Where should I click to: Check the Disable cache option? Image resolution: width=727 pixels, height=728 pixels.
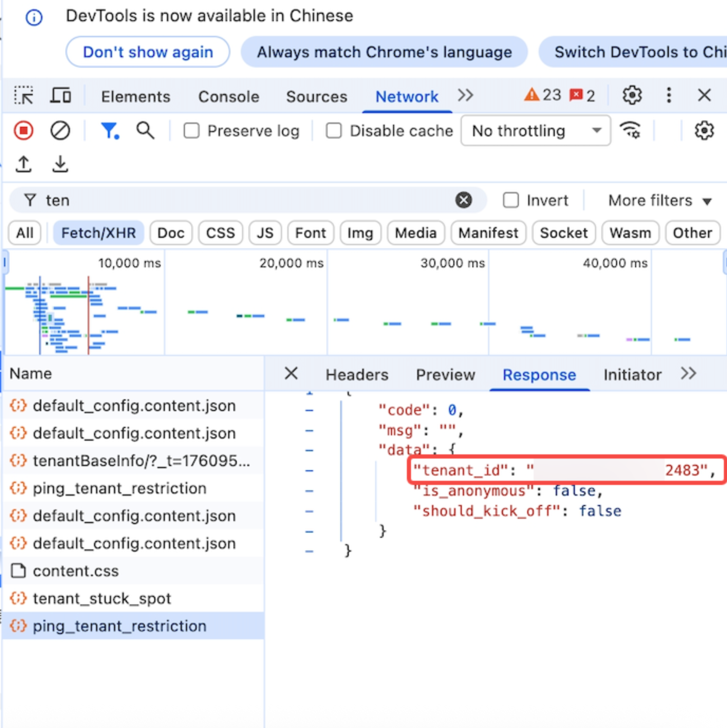click(334, 130)
